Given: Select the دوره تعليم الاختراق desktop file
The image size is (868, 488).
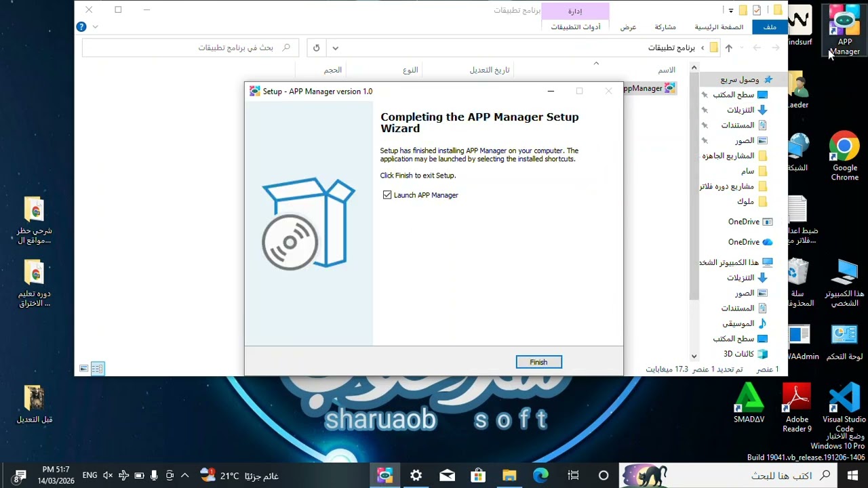Looking at the screenshot, I should pos(34,283).
